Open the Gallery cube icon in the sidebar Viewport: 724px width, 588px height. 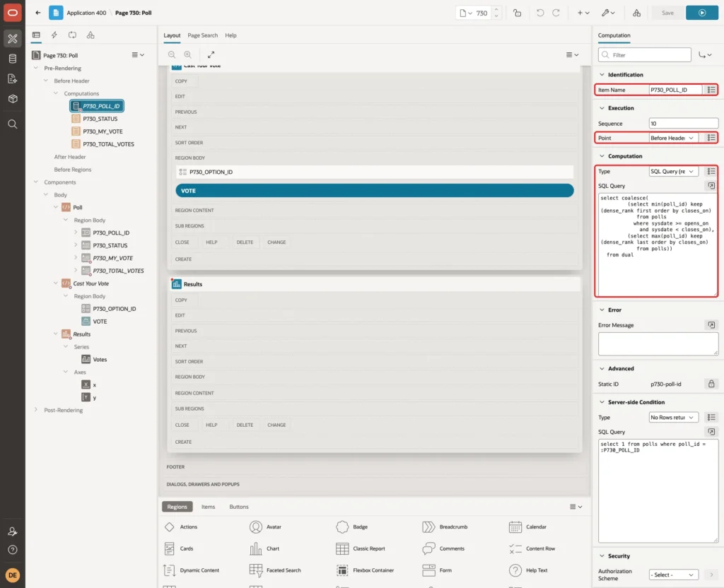click(x=13, y=98)
